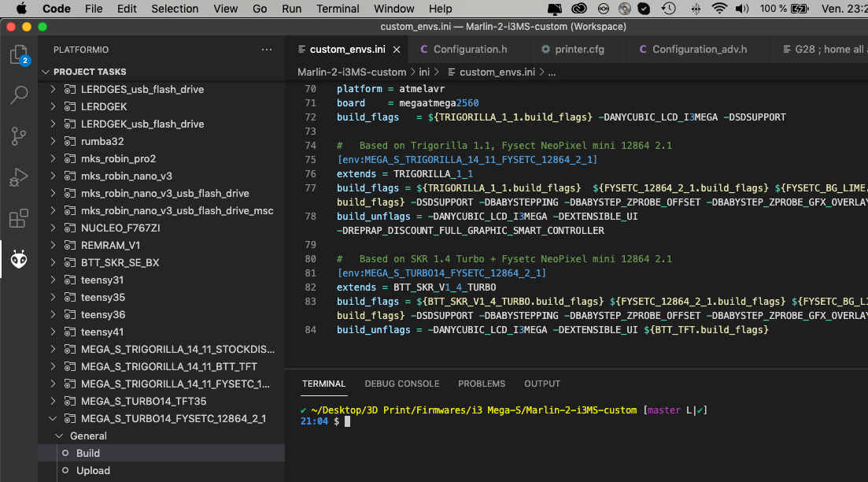Click the rumba32 environment icon
868x482 pixels.
(70, 141)
